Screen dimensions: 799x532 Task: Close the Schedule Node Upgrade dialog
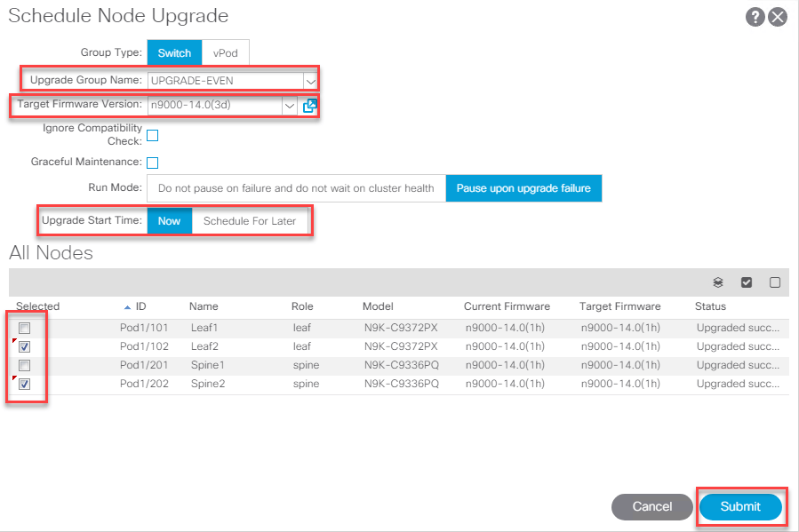(778, 17)
